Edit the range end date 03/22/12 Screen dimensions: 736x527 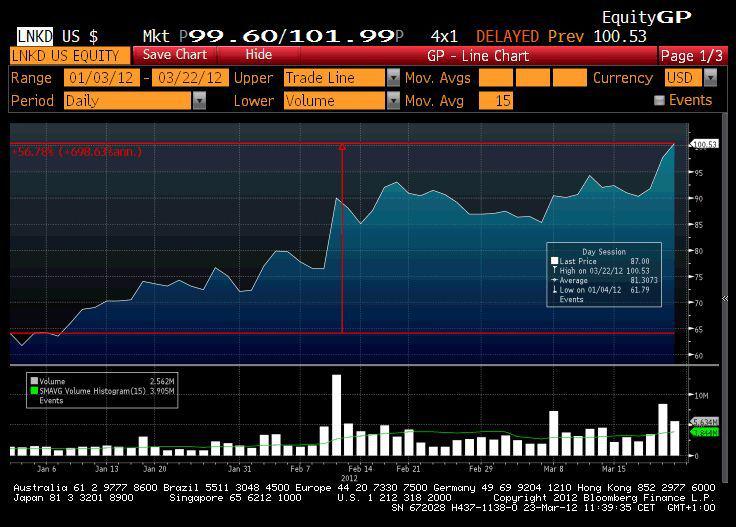(x=190, y=77)
